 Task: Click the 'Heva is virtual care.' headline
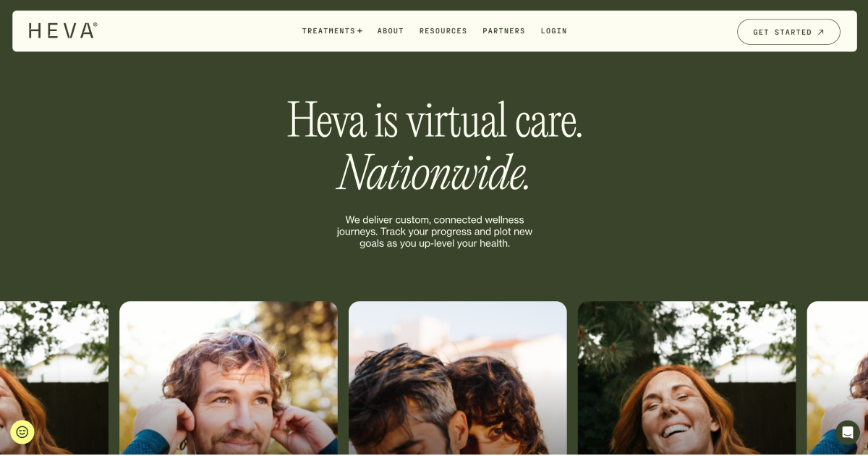coord(435,120)
